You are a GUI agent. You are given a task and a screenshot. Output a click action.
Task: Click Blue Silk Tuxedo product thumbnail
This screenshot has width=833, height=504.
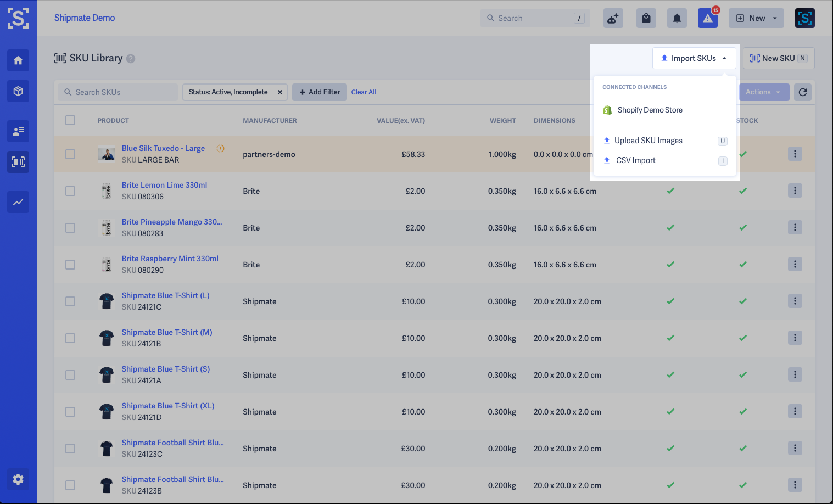(x=107, y=154)
